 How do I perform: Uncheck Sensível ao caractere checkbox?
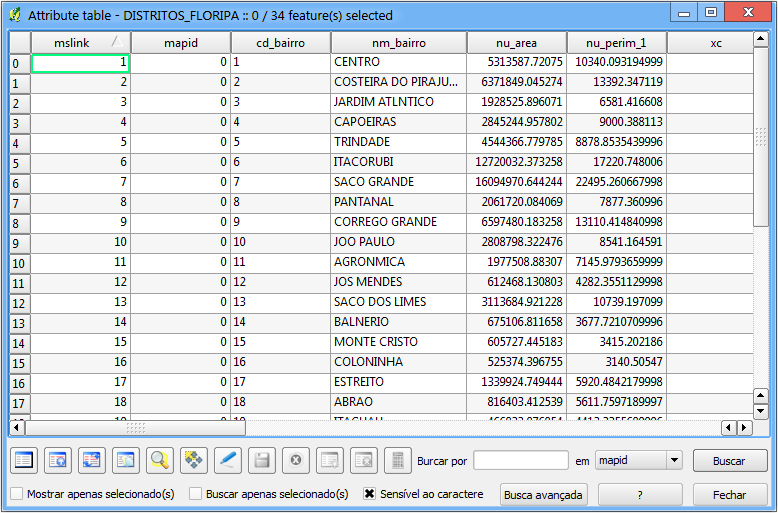coord(369,494)
